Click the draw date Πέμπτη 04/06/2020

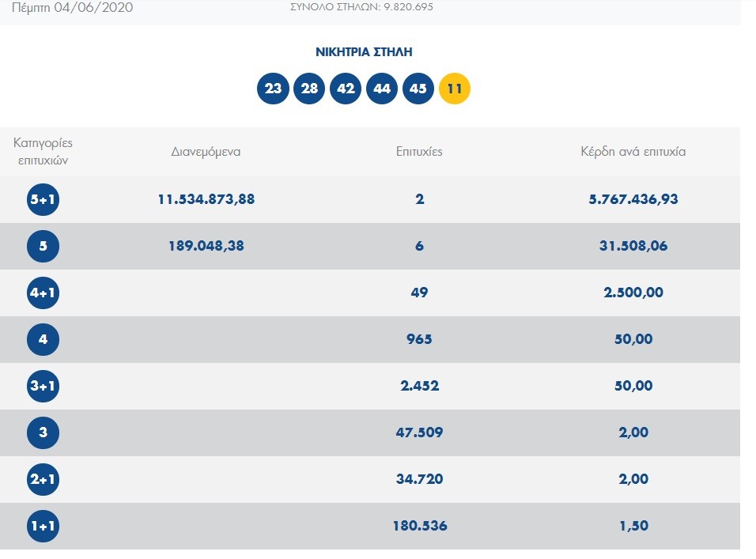point(72,8)
